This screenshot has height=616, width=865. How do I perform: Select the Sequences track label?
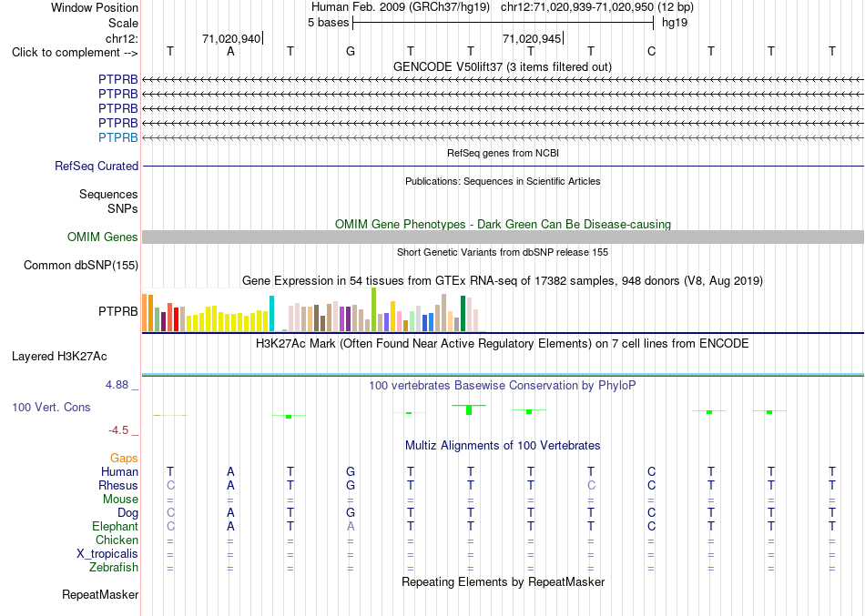(108, 194)
